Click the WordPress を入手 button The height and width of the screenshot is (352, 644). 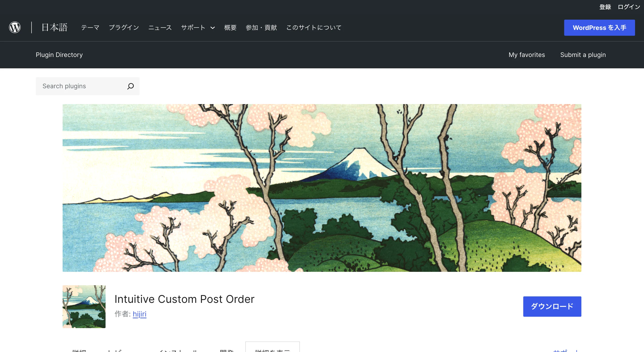point(599,28)
